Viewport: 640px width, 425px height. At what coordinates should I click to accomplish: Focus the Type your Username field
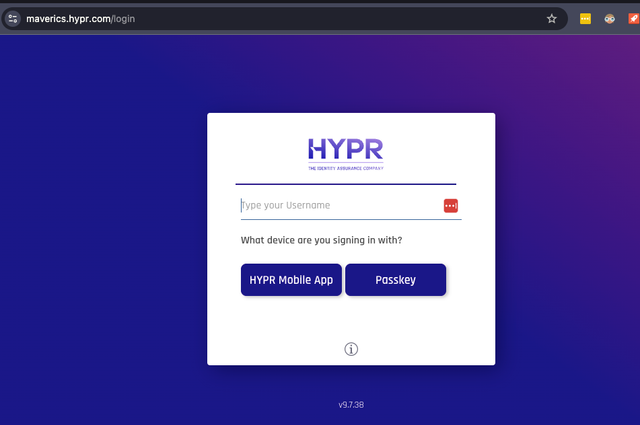pos(351,206)
